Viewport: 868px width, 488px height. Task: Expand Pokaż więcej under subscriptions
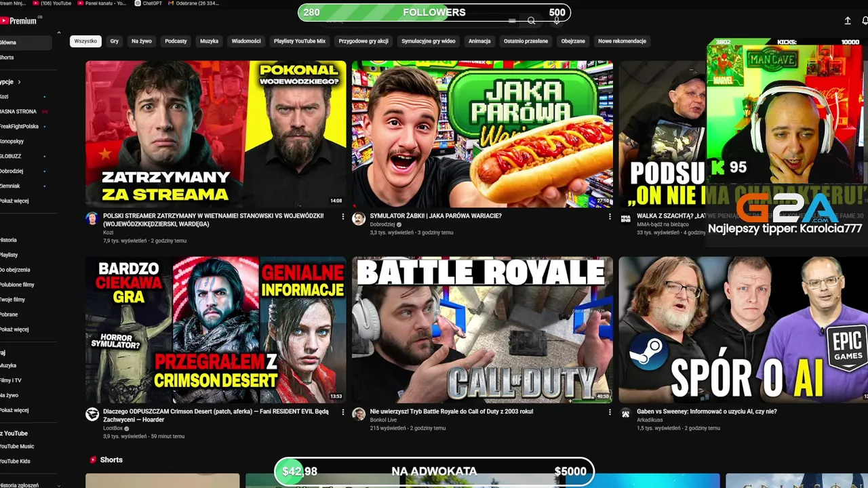[14, 201]
